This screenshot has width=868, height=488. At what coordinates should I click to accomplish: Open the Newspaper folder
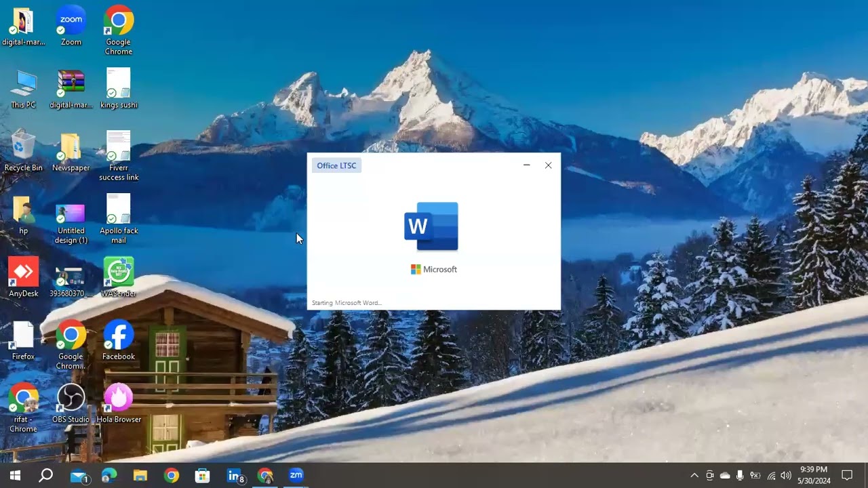pyautogui.click(x=71, y=152)
